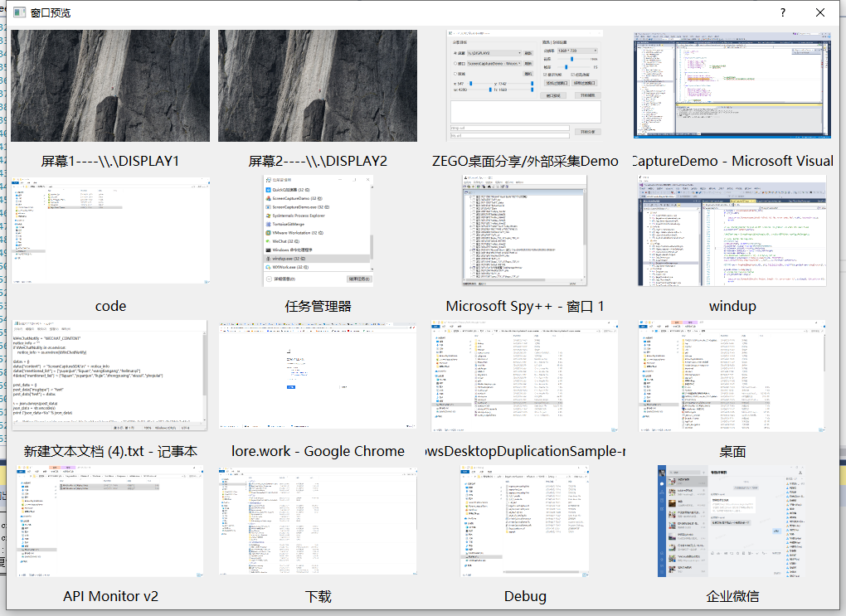Select the 屏幕2 DISPLAY2 screen thumbnail
This screenshot has width=846, height=616.
[317, 85]
